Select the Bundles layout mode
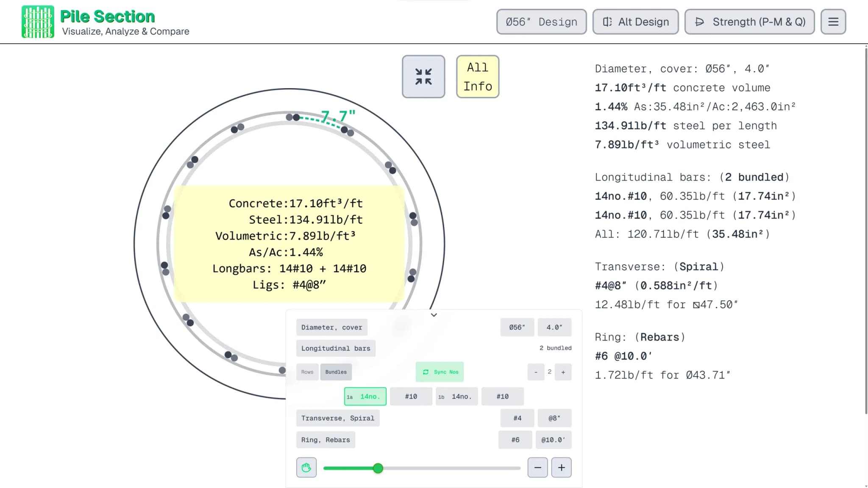The height and width of the screenshot is (488, 868). 336,372
